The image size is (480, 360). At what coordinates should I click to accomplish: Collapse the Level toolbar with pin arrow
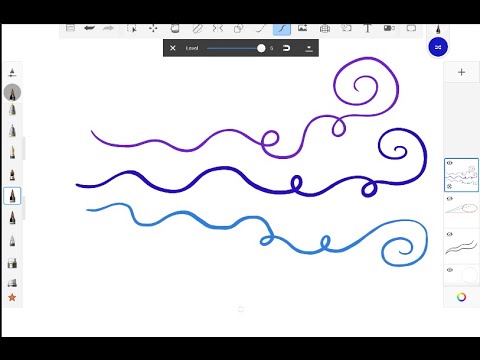309,48
